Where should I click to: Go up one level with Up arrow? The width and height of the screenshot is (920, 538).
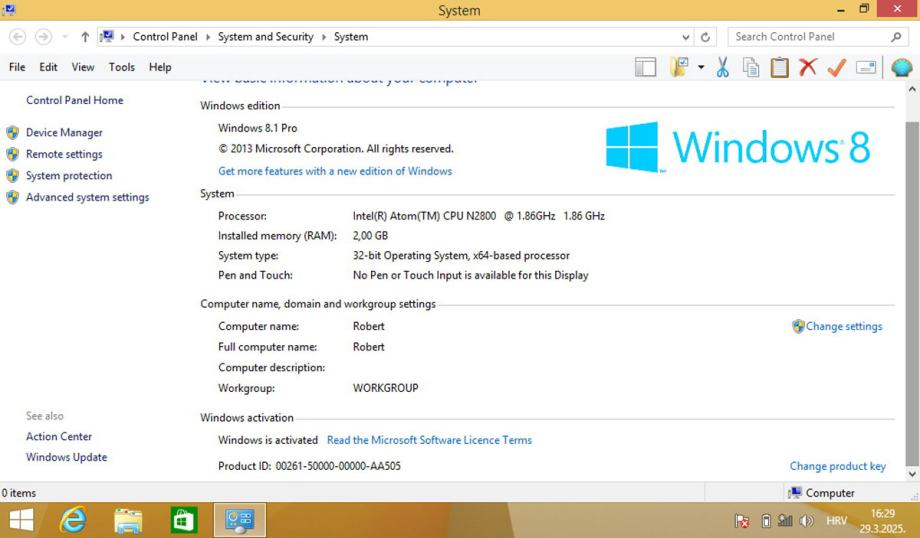85,37
